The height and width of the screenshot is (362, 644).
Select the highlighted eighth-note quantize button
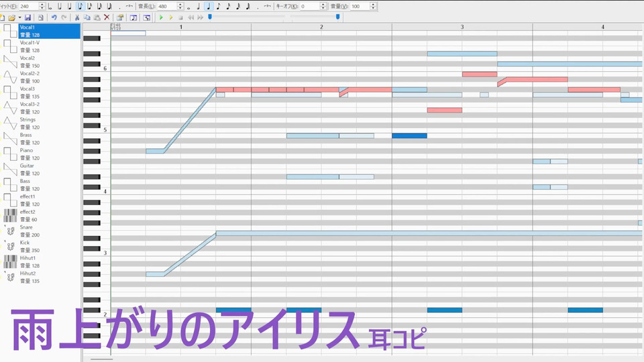[x=80, y=6]
